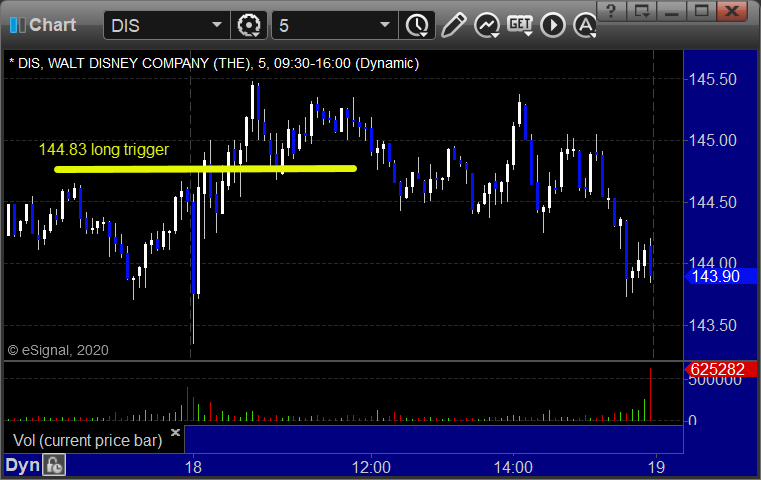Click the 144.50 price axis label

pyautogui.click(x=713, y=202)
